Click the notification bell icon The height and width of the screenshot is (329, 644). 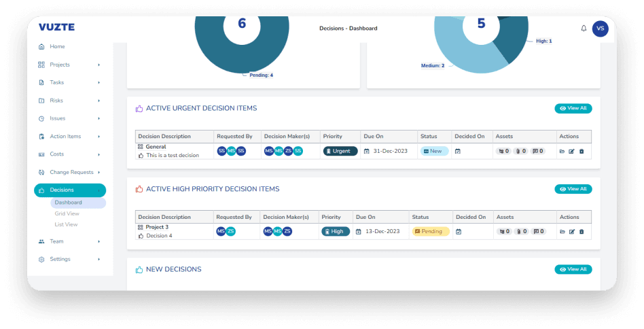(x=584, y=29)
